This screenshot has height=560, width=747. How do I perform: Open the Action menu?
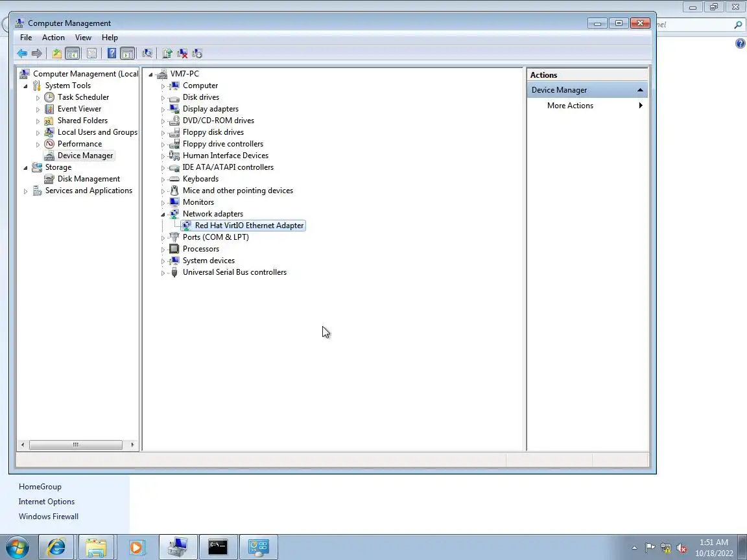click(x=53, y=38)
